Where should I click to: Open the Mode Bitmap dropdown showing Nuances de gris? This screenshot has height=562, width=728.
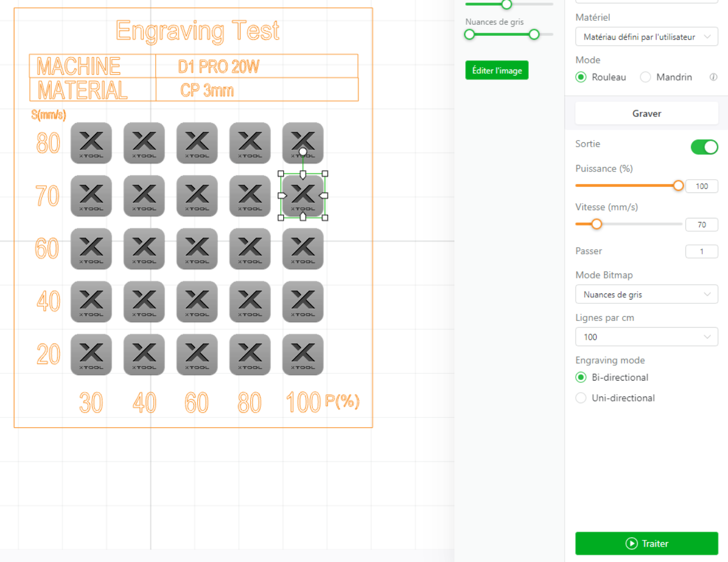click(646, 294)
